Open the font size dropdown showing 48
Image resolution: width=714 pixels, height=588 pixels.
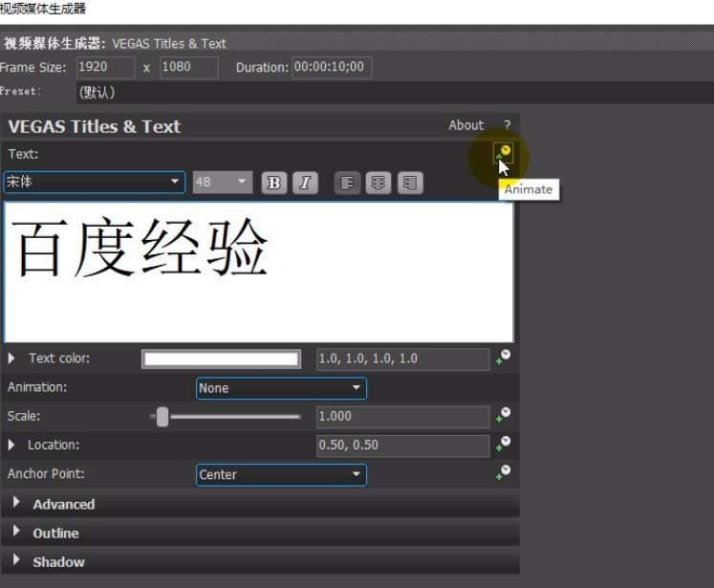(x=222, y=183)
